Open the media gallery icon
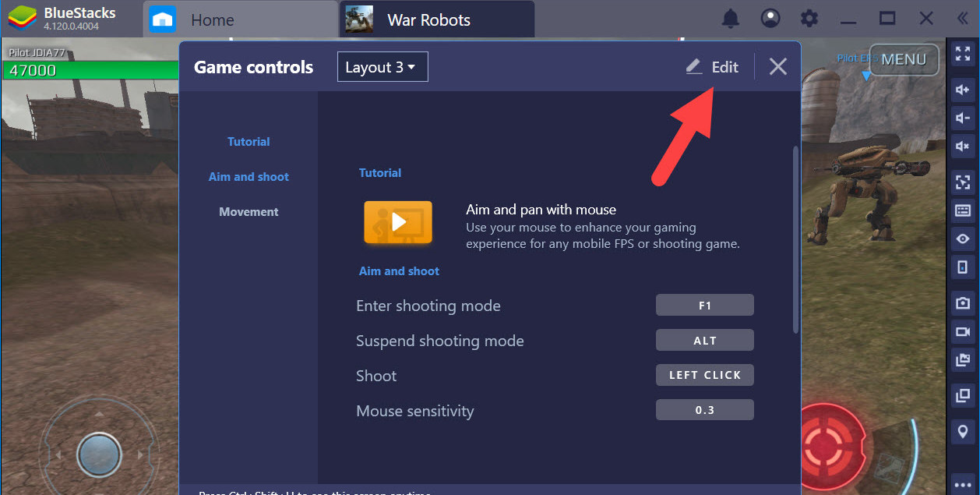The image size is (980, 495). (x=963, y=359)
